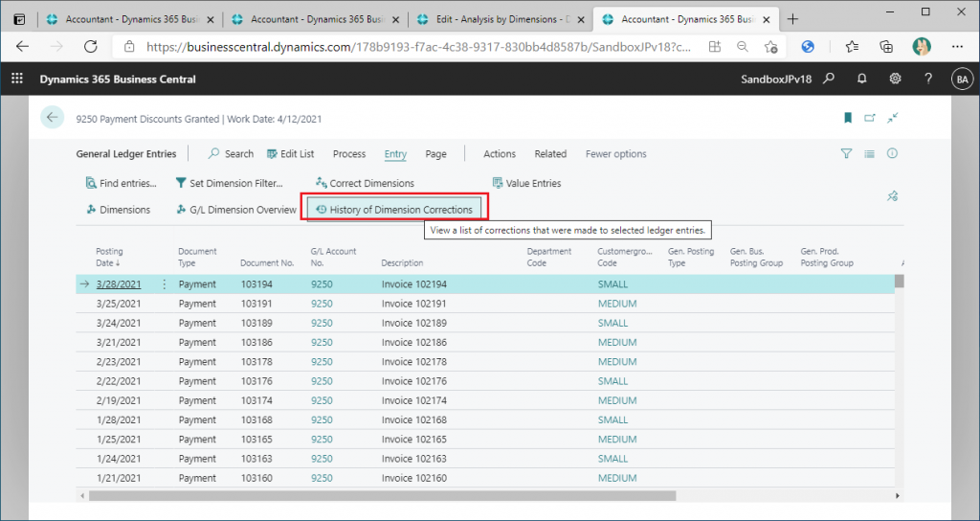Open the browser collections icon

point(885,46)
